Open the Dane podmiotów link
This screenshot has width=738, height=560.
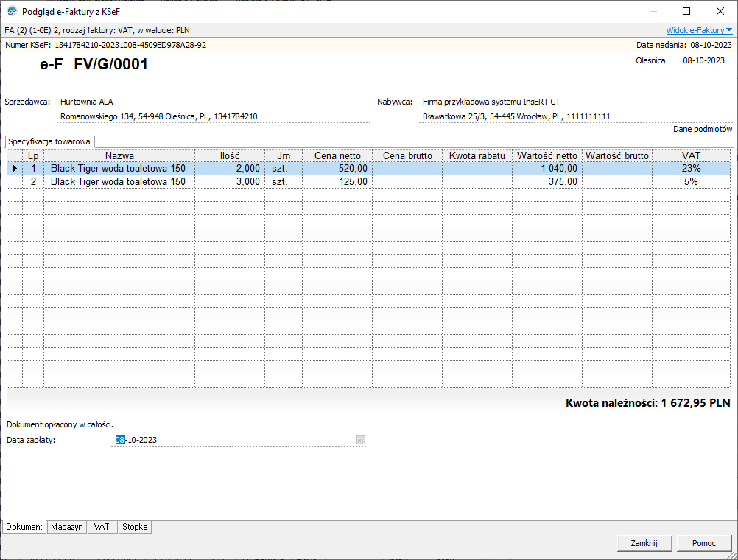703,129
